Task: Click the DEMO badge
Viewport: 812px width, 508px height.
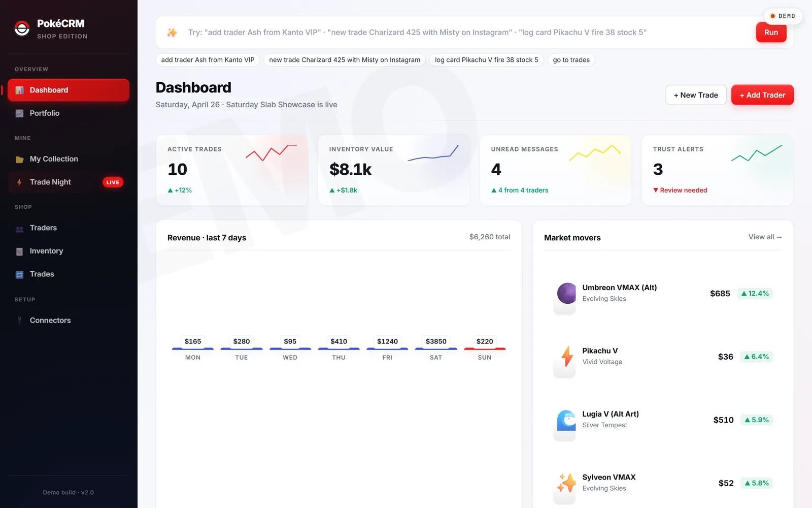Action: pyautogui.click(x=783, y=16)
